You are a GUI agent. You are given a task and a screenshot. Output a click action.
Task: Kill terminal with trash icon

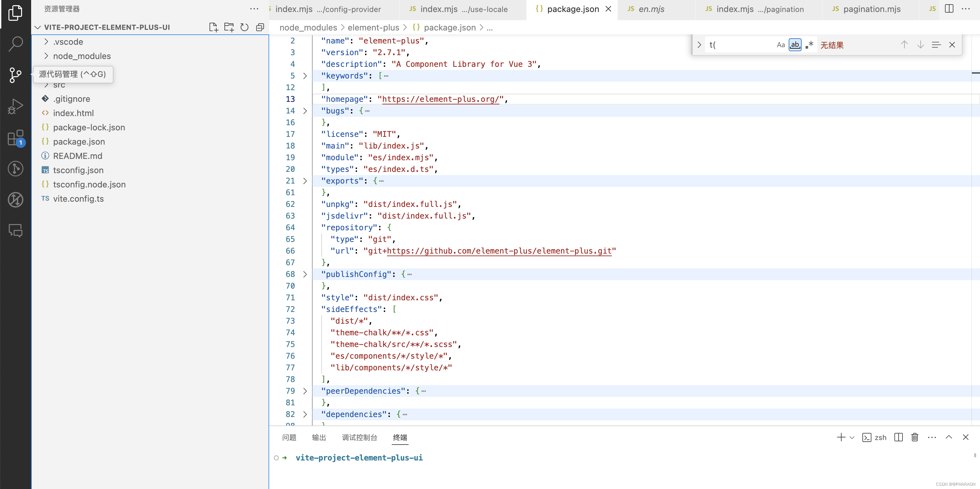pyautogui.click(x=915, y=437)
